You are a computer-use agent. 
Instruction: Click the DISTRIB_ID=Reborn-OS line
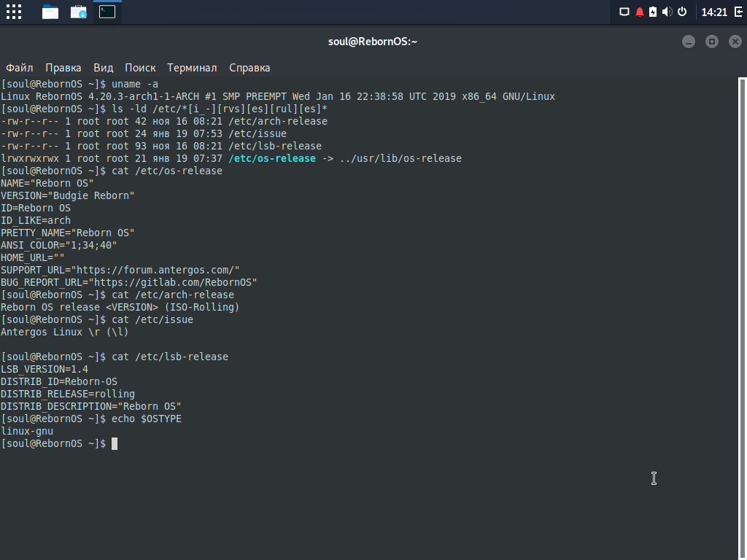[x=59, y=381]
